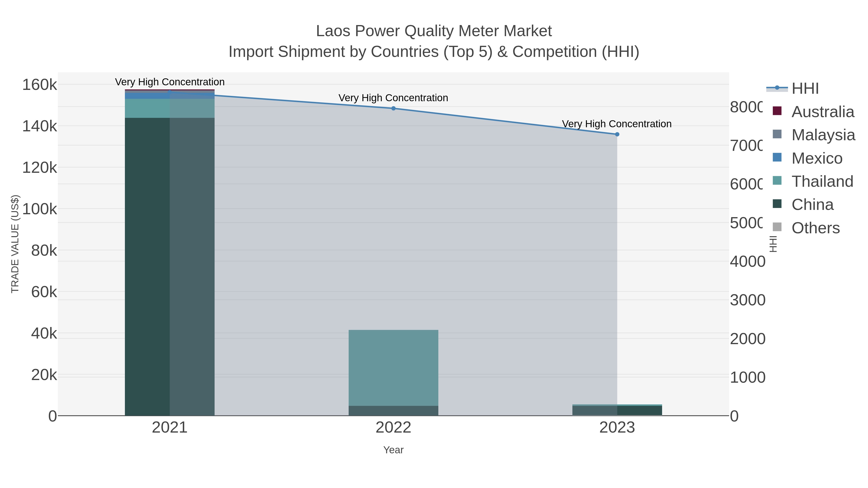Click the Thailand teal swatch
The image size is (868, 488).
(777, 180)
